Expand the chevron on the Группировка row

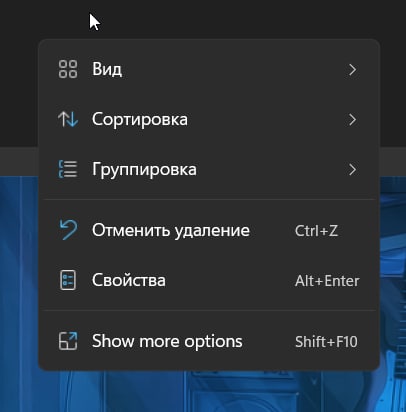(x=352, y=170)
